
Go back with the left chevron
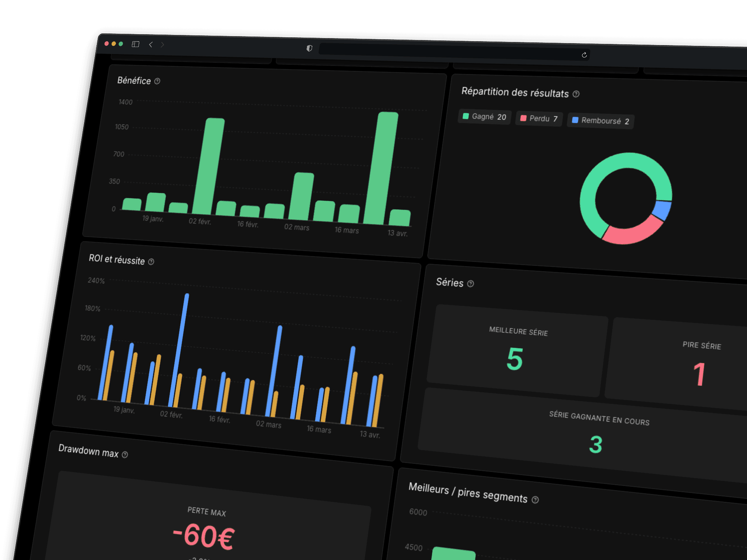click(x=151, y=45)
